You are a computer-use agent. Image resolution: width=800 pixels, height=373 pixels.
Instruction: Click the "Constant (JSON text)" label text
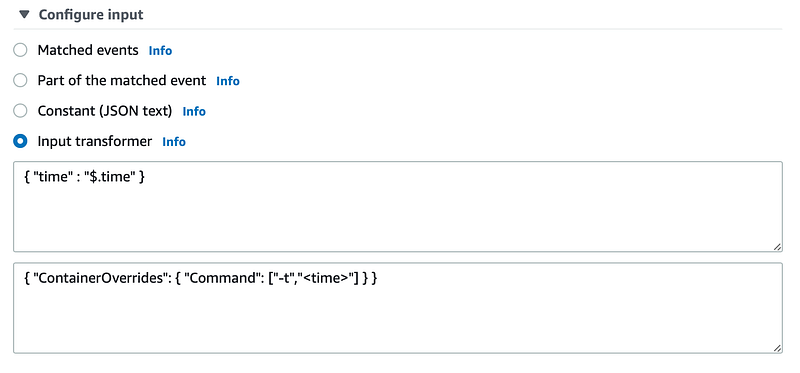[105, 111]
